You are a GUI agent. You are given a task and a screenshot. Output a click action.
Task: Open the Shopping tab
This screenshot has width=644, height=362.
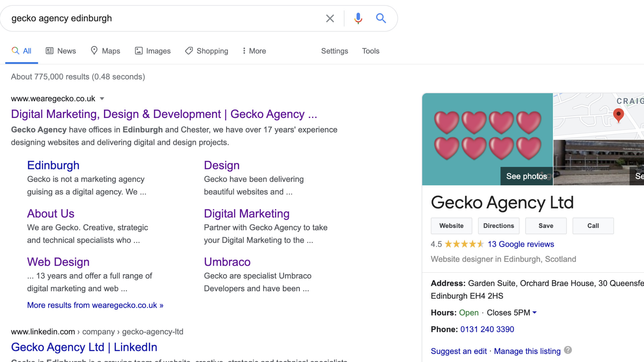coord(207,51)
